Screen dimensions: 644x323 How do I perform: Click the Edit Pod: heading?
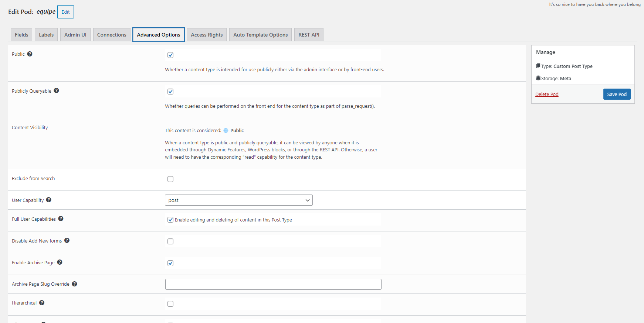pos(21,12)
